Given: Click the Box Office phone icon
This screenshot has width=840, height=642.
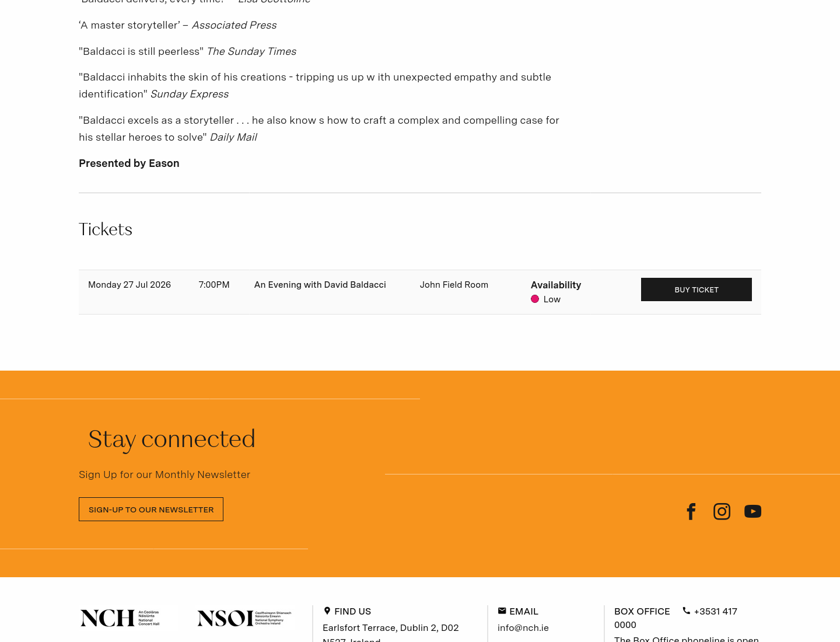Looking at the screenshot, I should [687, 610].
